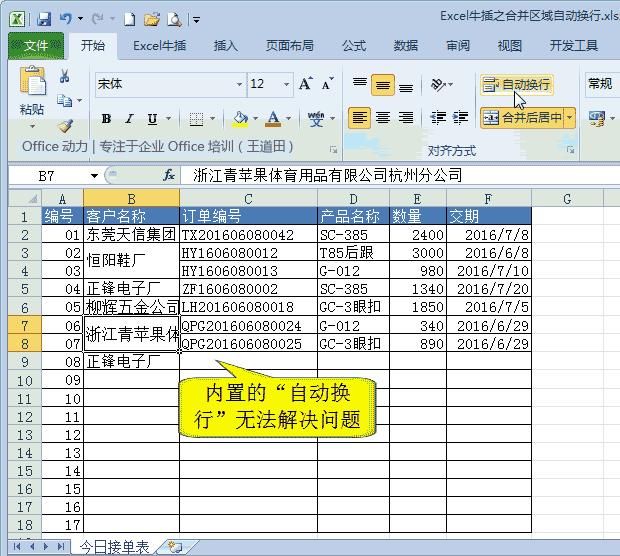Image resolution: width=620 pixels, height=556 pixels.
Task: Toggle Underline formatting
Action: coord(152,119)
